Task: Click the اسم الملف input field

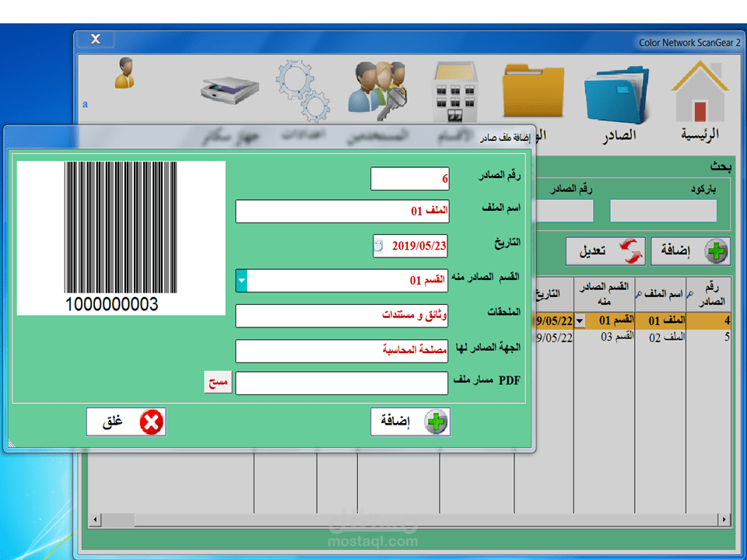Action: (x=342, y=211)
